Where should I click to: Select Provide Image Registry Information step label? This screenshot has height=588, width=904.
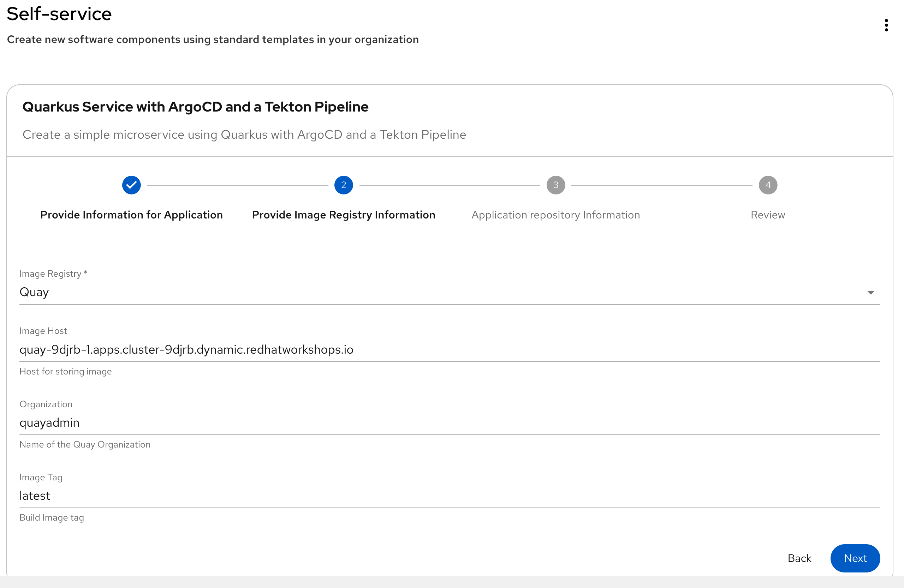343,215
